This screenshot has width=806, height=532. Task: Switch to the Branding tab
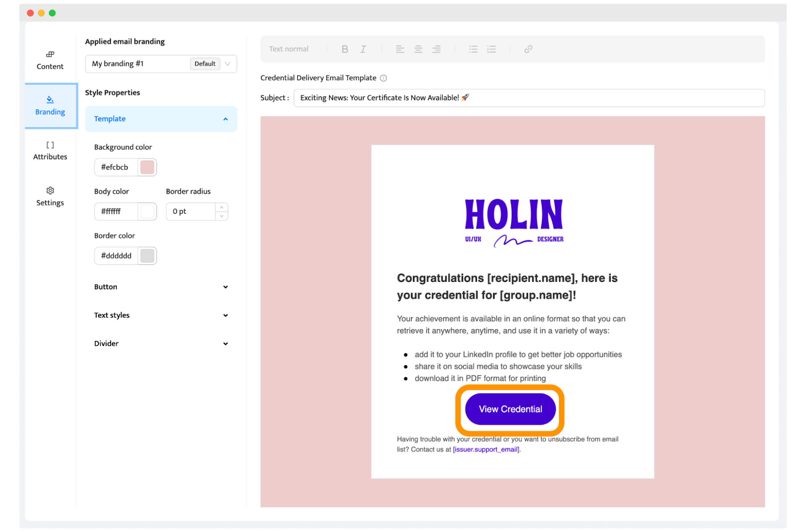[50, 105]
